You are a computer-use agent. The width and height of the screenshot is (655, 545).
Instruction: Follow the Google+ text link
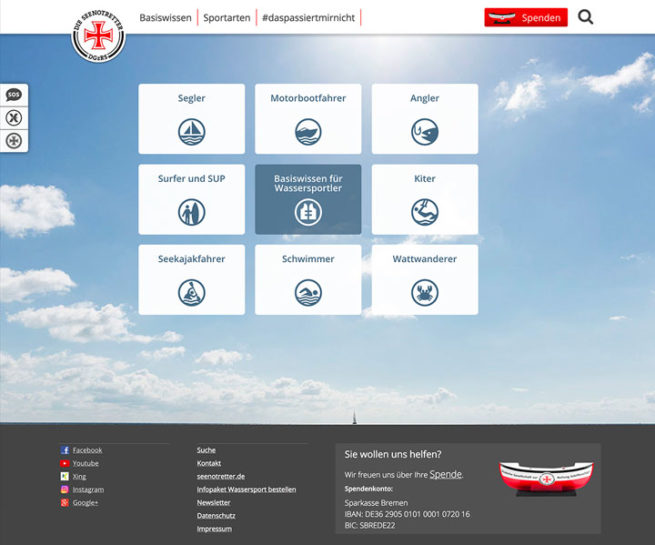(85, 502)
